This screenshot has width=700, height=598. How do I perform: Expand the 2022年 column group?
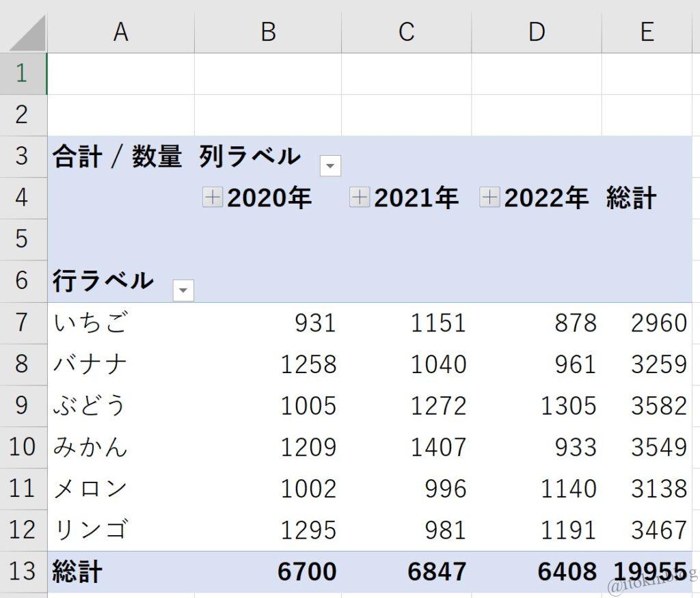[489, 198]
